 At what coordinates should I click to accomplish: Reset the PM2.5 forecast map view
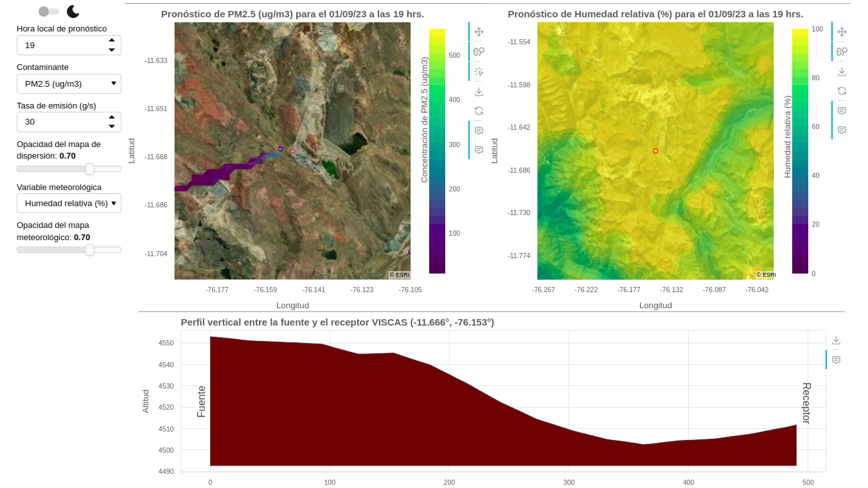pyautogui.click(x=479, y=111)
